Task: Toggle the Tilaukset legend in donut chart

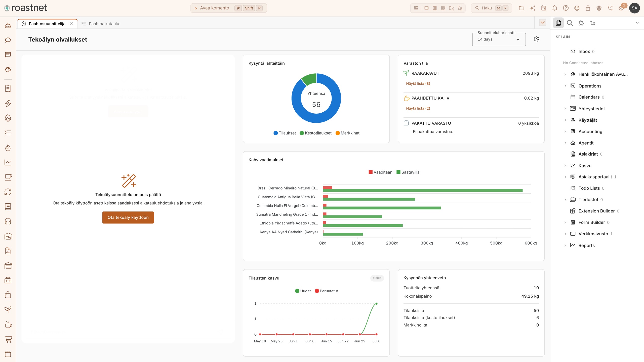Action: click(x=285, y=133)
